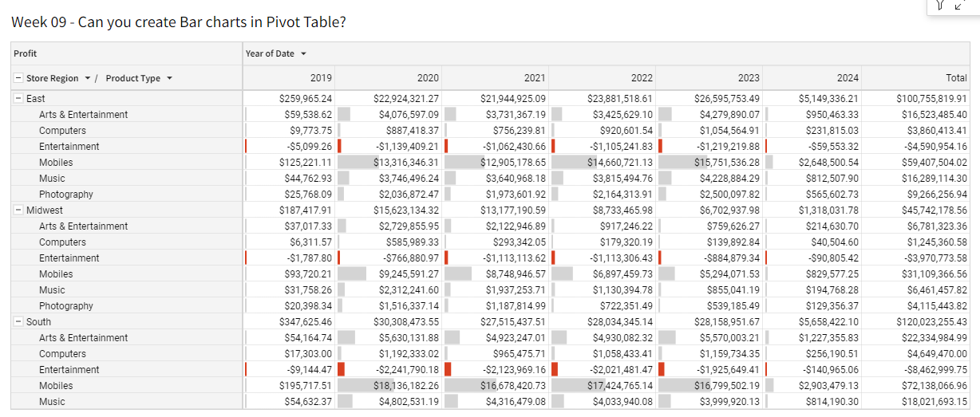Collapse the East region group
980x417 pixels.
[18, 98]
